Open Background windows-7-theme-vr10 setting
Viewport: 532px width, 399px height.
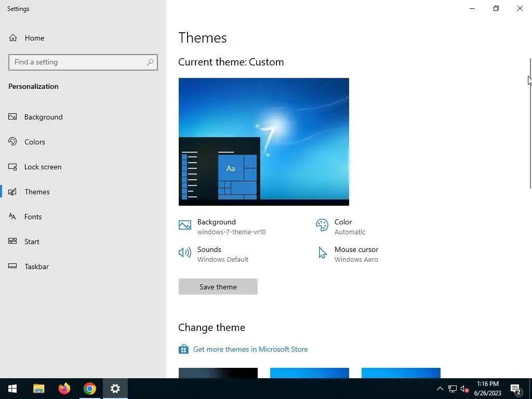[222, 227]
